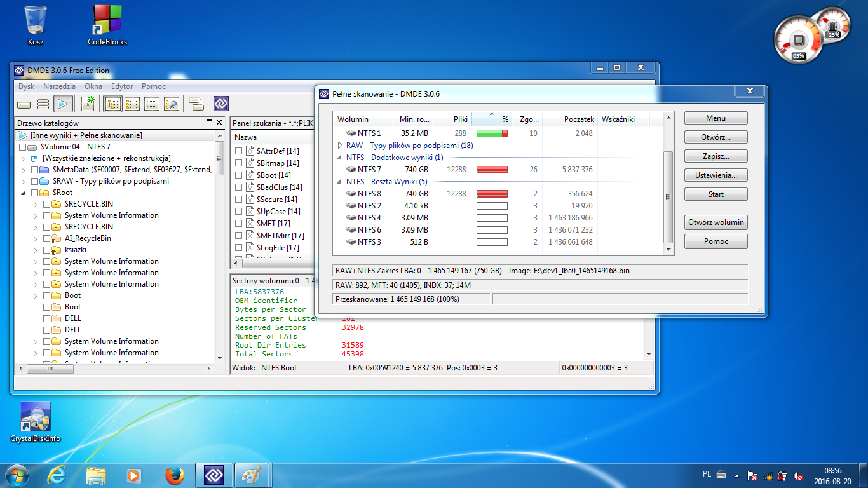Open Windows Explorer from the taskbar

pyautogui.click(x=96, y=475)
